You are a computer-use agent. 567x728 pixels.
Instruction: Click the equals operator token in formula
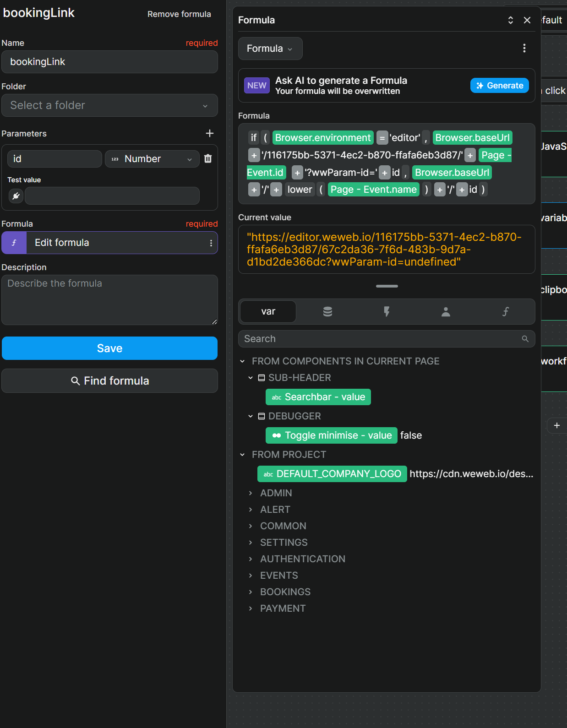tap(382, 138)
